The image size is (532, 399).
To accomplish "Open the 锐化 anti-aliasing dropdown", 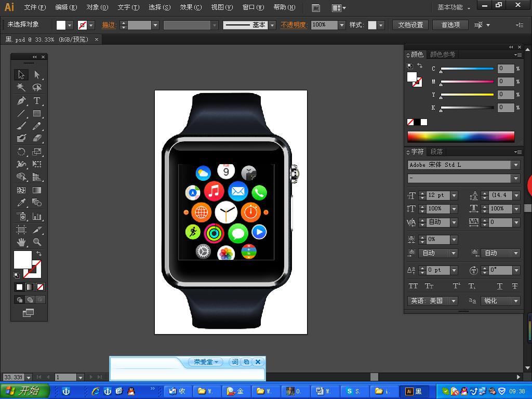I will point(516,301).
